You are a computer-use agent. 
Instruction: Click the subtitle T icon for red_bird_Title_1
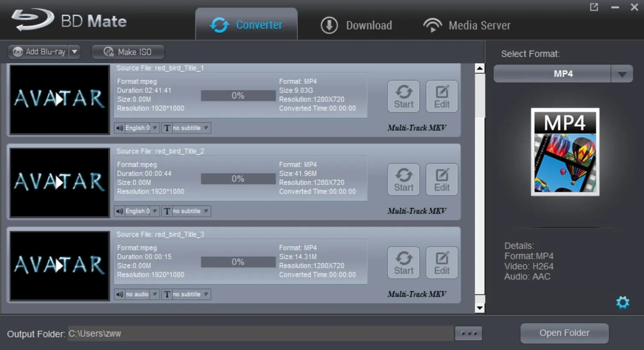167,127
